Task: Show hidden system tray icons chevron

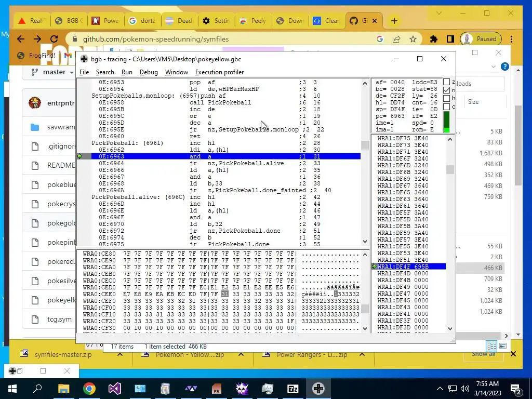Action: pos(440,389)
